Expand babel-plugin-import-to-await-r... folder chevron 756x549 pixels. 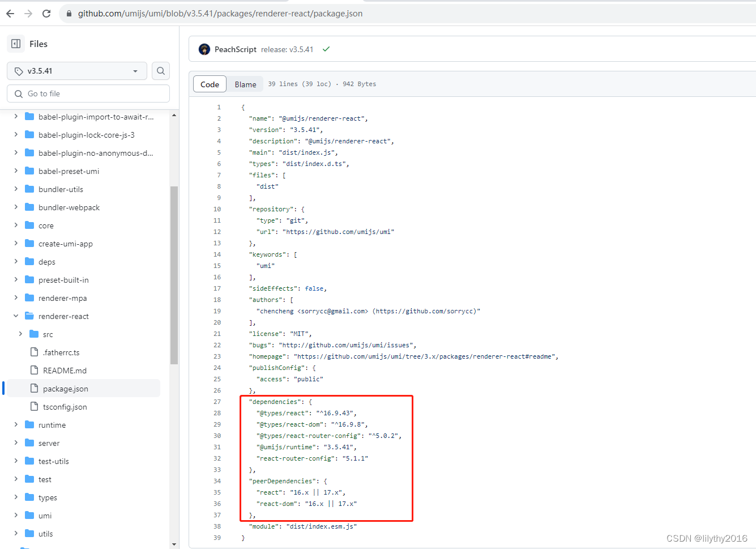[x=16, y=117]
